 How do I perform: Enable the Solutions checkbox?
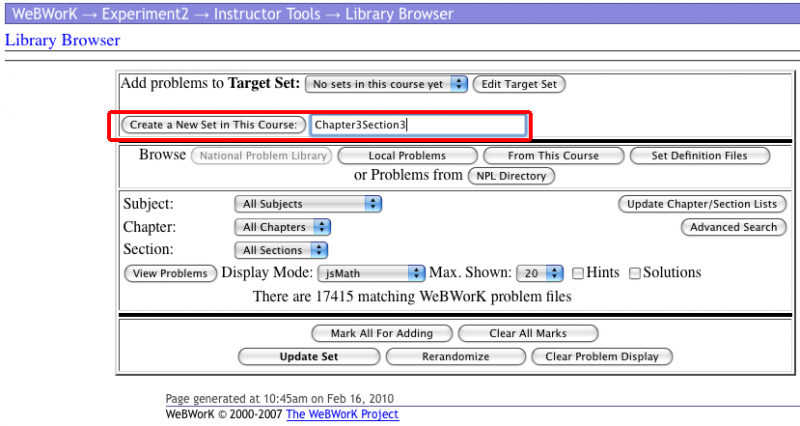coord(635,273)
